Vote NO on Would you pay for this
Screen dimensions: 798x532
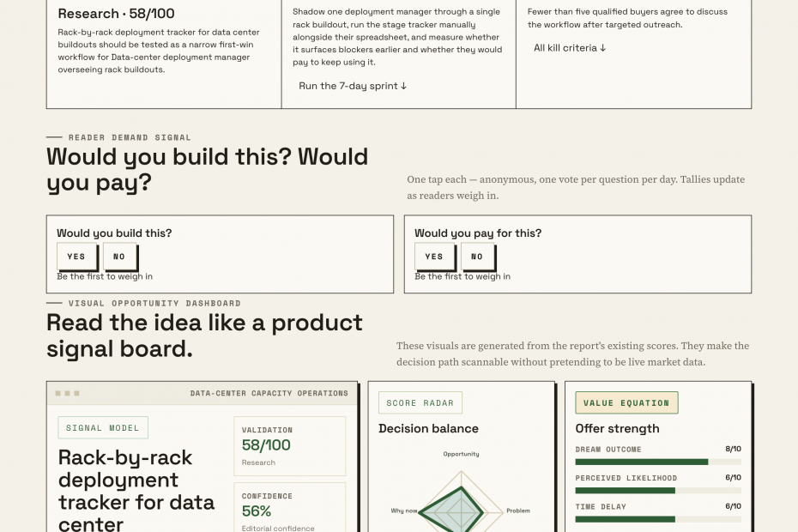pyautogui.click(x=477, y=256)
